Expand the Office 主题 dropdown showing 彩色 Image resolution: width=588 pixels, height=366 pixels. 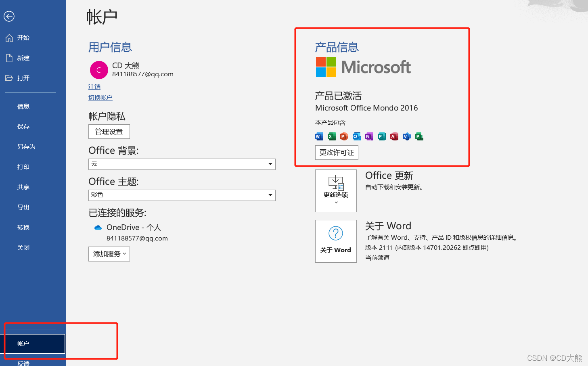182,195
